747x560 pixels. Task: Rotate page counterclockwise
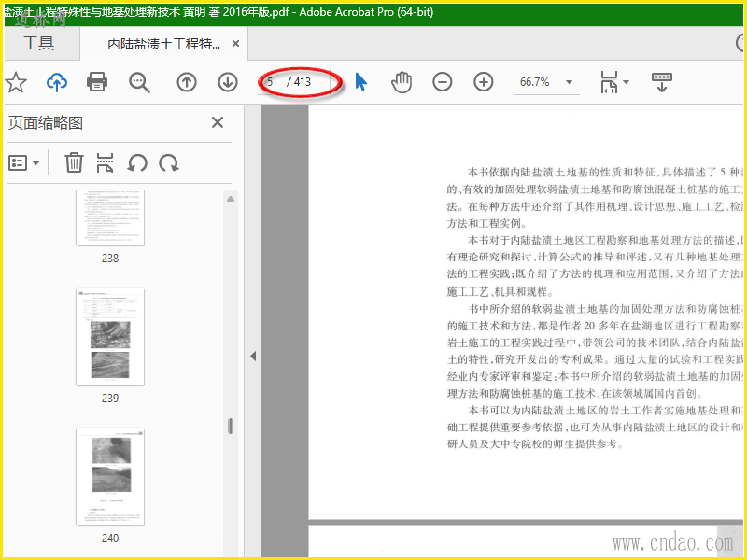(x=137, y=162)
